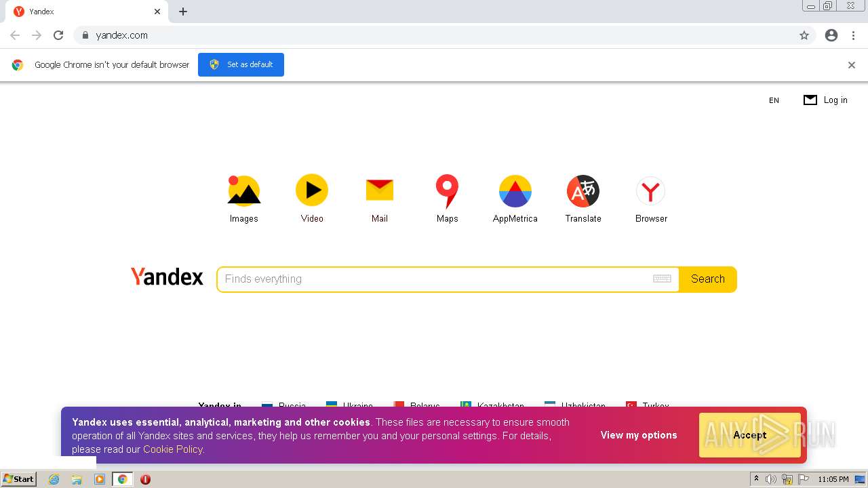Click Chrome icon in taskbar
The image size is (868, 488).
click(122, 479)
